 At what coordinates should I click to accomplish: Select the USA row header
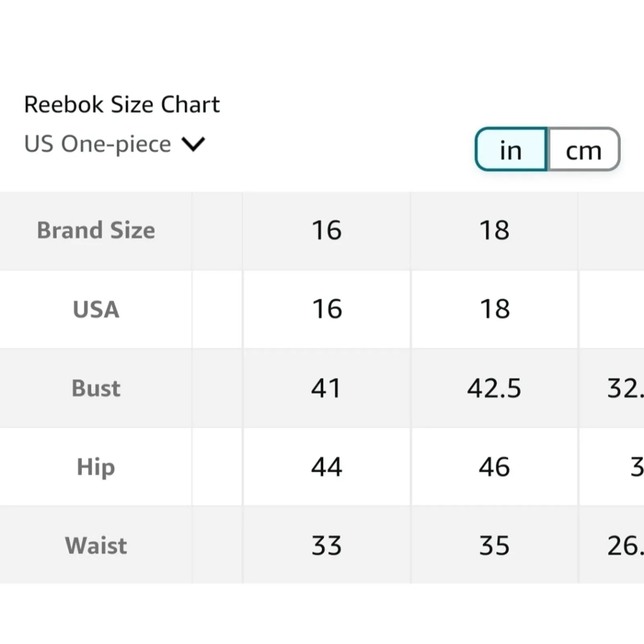(x=96, y=309)
